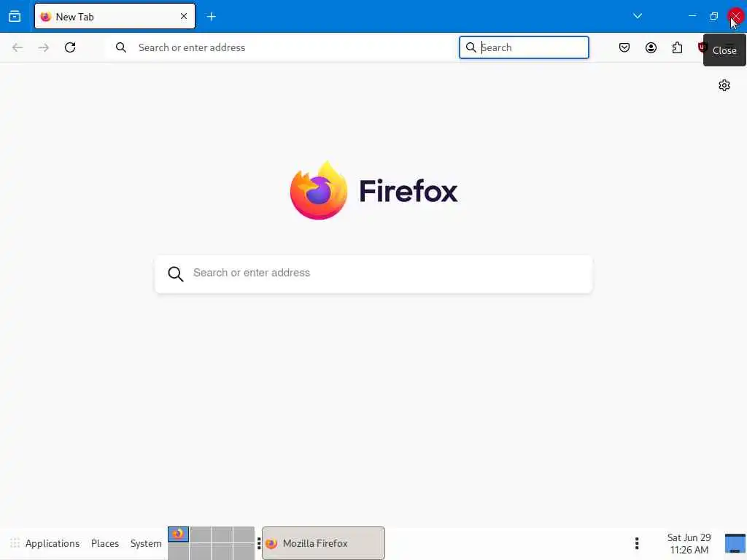Click show desktop icon in panel
Screen dimensions: 747x560
pos(735,543)
